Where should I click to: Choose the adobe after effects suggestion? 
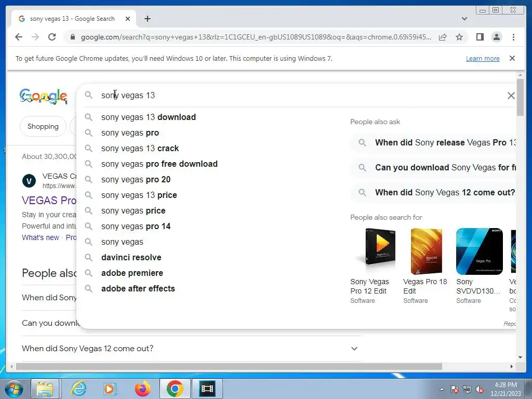click(x=138, y=289)
